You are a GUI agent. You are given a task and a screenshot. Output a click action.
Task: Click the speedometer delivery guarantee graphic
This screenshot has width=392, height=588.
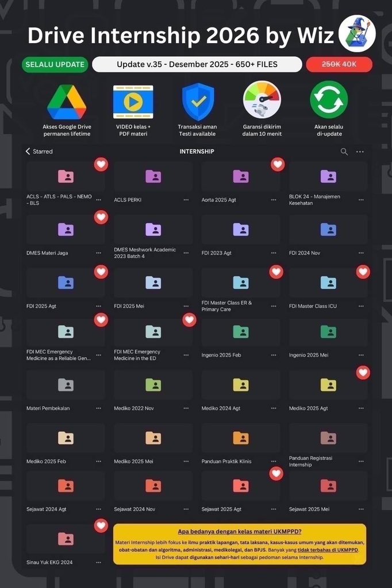pyautogui.click(x=262, y=100)
